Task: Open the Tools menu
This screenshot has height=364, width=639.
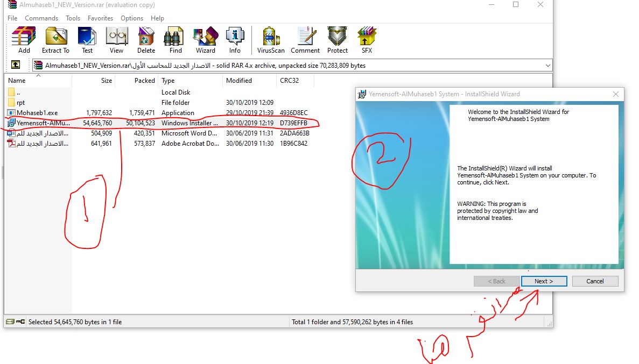Action: click(73, 18)
